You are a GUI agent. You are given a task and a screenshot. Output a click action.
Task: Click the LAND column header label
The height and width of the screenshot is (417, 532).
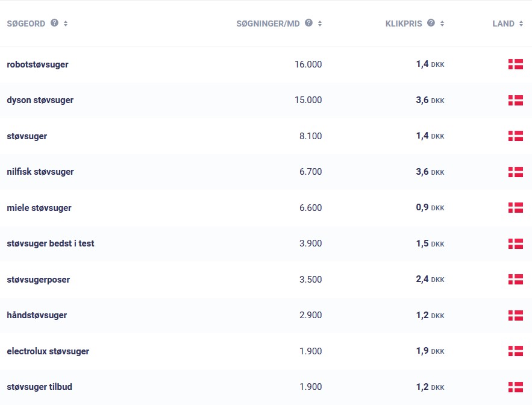click(503, 24)
